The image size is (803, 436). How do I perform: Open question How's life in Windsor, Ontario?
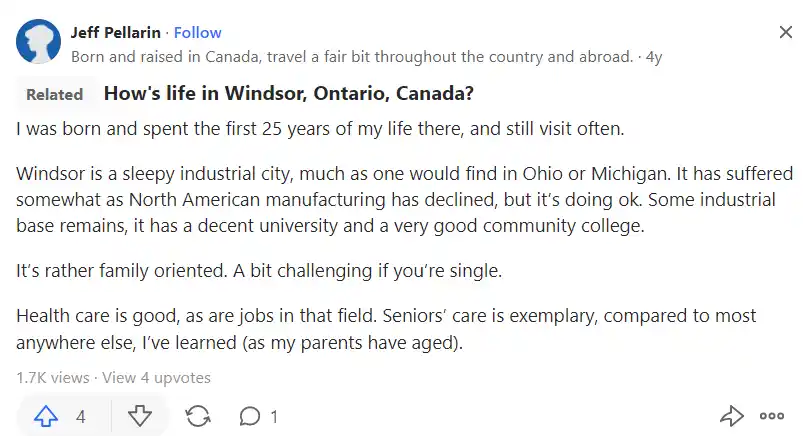click(x=289, y=93)
